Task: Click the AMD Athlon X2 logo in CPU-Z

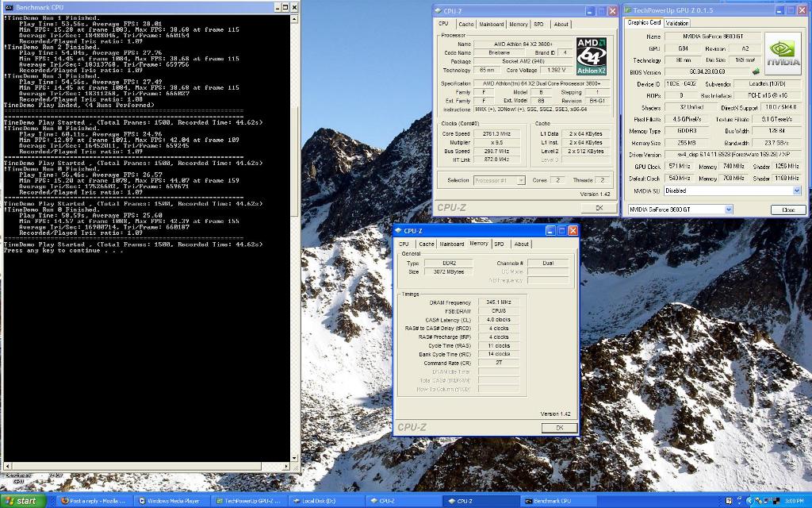Action: 592,56
